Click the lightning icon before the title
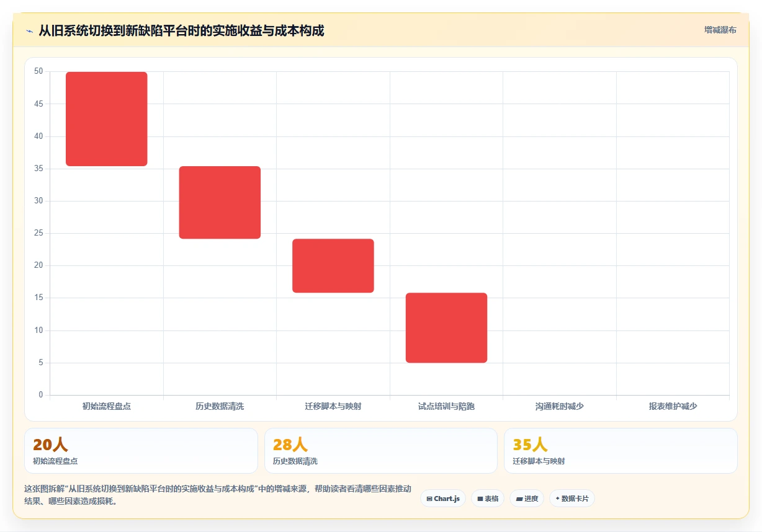 (29, 30)
